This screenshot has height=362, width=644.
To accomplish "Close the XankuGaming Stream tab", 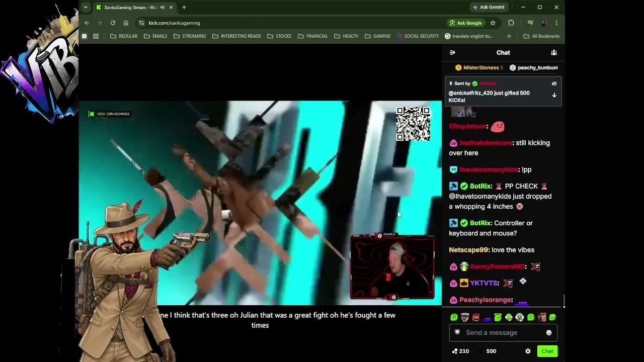I will (x=171, y=7).
